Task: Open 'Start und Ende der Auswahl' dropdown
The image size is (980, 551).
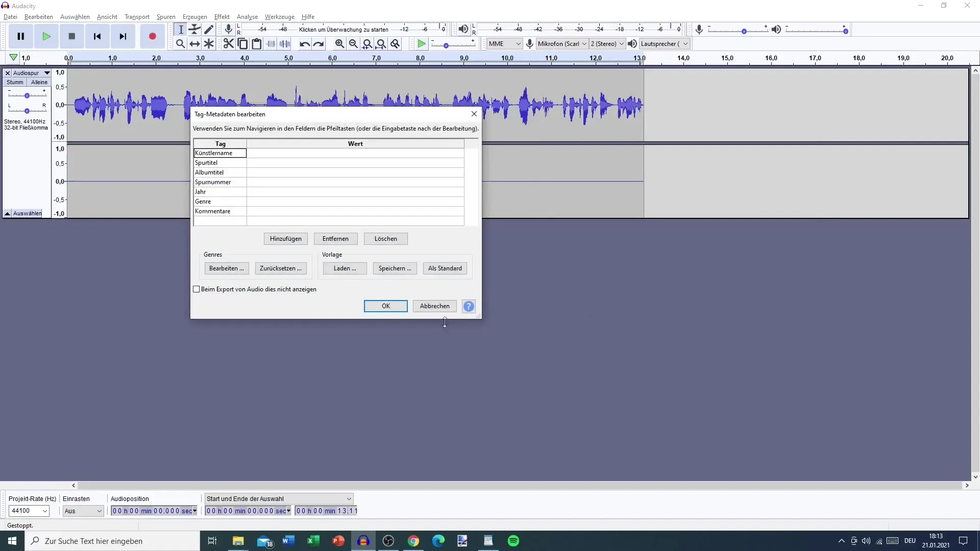Action: click(x=279, y=499)
